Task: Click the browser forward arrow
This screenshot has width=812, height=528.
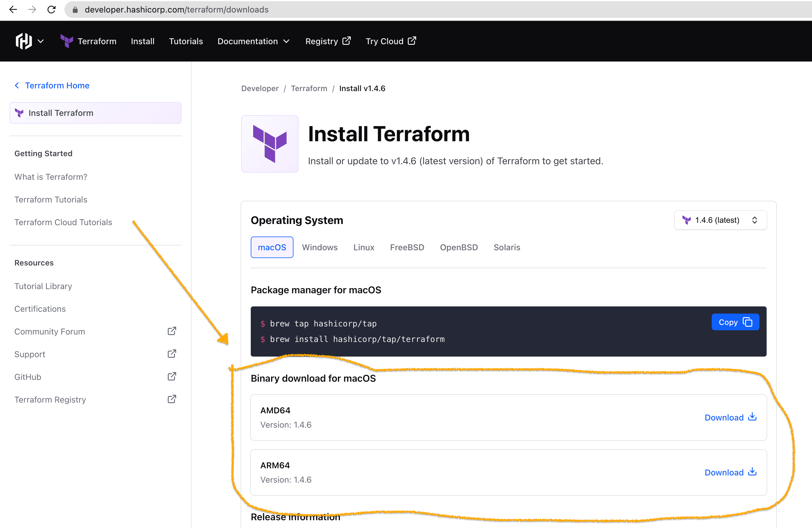Action: pos(32,10)
